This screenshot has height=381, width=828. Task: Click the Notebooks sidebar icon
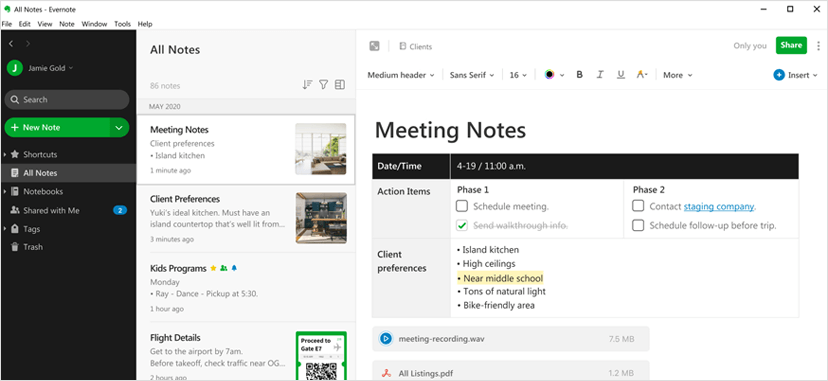pos(15,192)
